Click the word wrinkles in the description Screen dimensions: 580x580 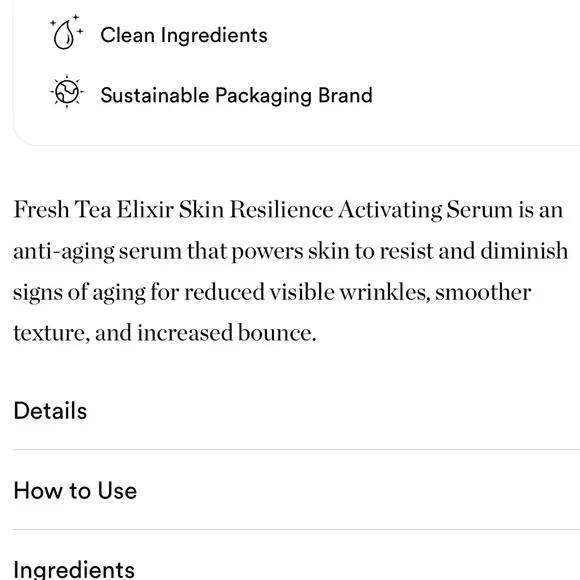coord(385,292)
